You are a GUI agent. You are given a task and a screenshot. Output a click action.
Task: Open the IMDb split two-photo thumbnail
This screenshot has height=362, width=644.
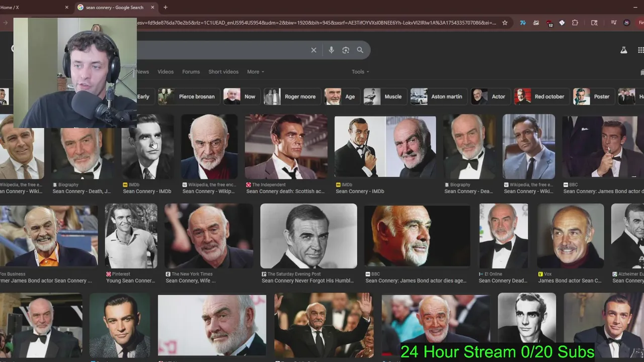(385, 147)
